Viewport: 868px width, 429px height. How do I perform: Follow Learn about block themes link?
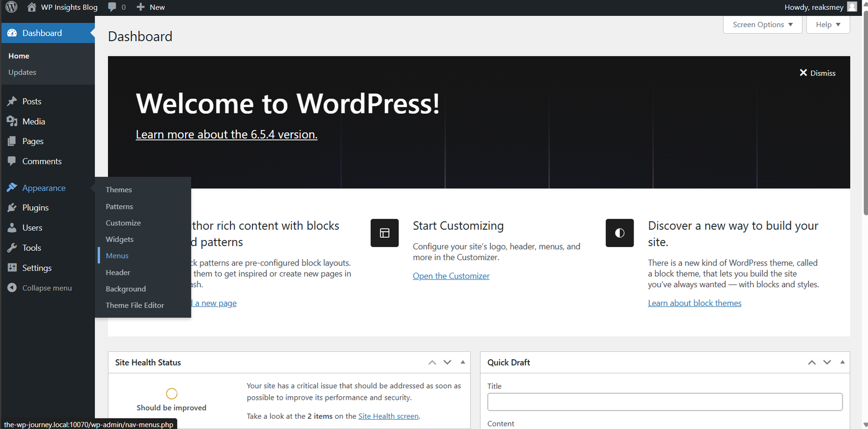pos(694,303)
